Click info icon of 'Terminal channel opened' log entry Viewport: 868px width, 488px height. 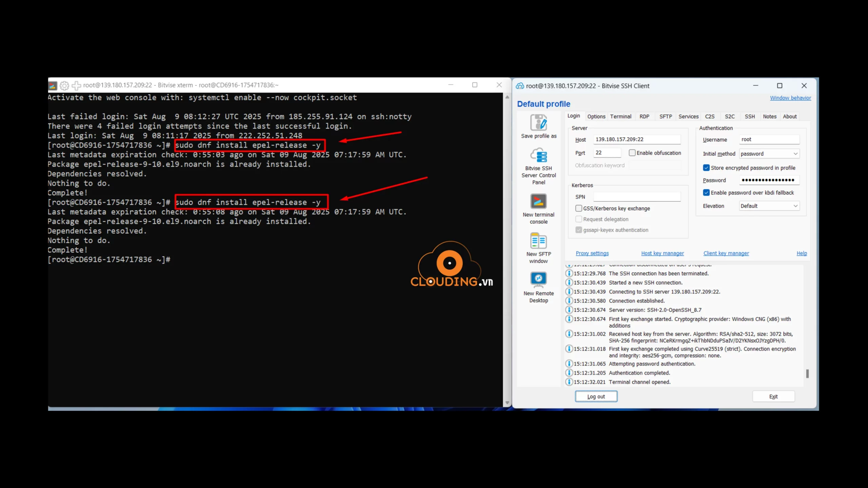569,382
